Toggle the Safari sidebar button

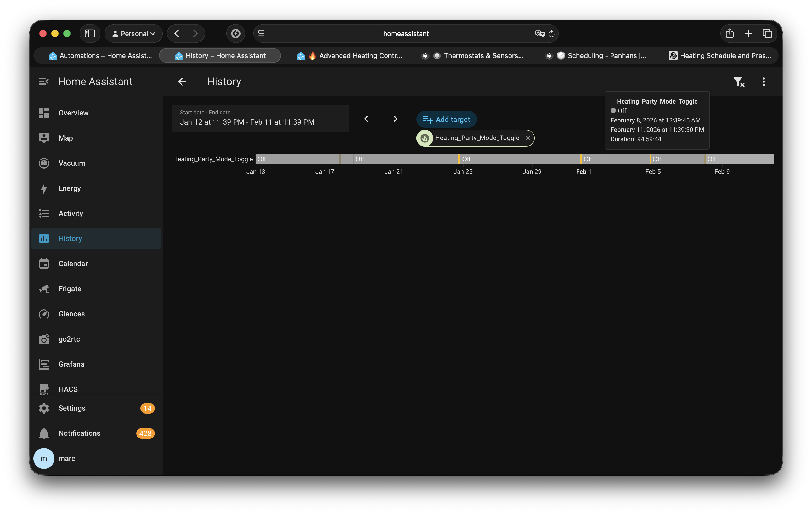[x=90, y=33]
